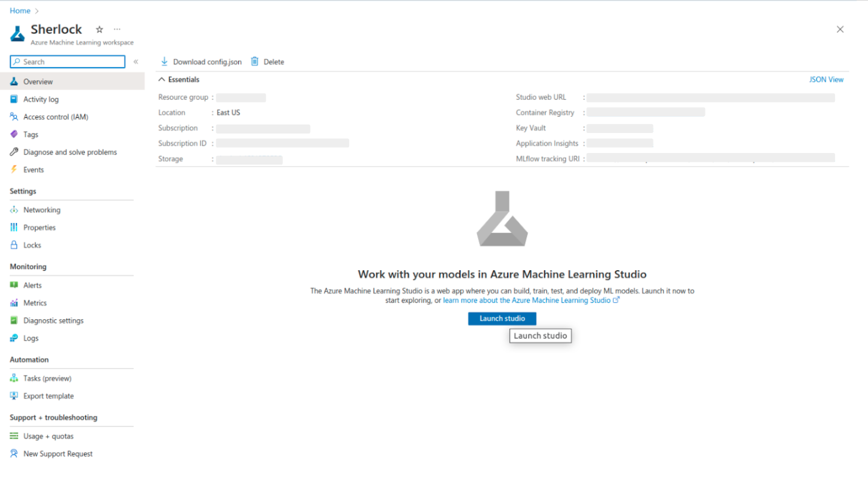Open the more options ellipsis next to Sherlock
Viewport: 868px width, 489px height.
pos(117,29)
